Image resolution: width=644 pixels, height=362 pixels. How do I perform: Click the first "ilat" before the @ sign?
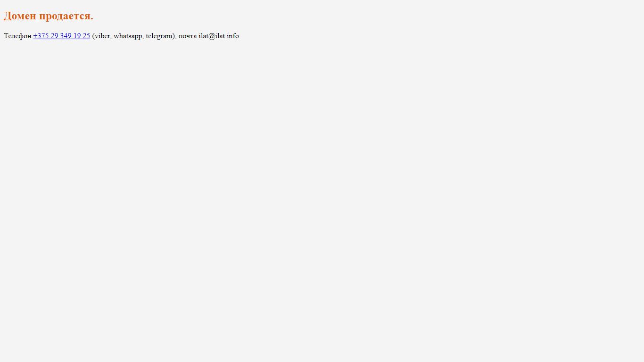(203, 36)
